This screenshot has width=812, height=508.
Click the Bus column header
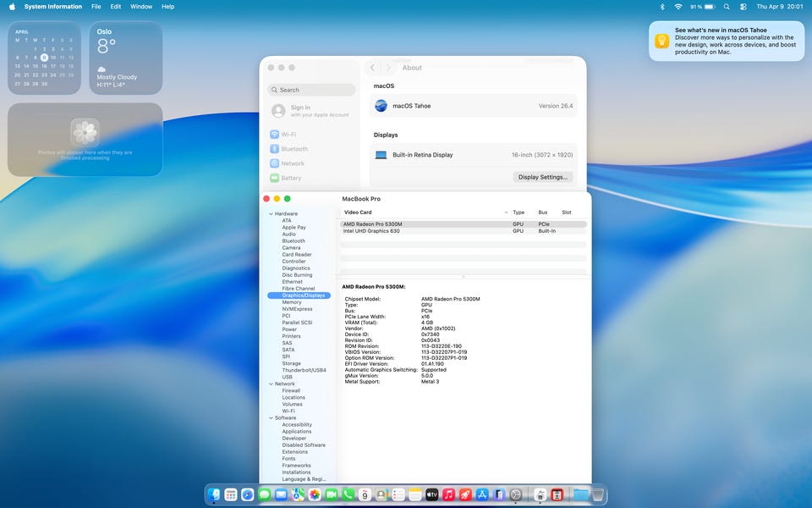point(543,213)
